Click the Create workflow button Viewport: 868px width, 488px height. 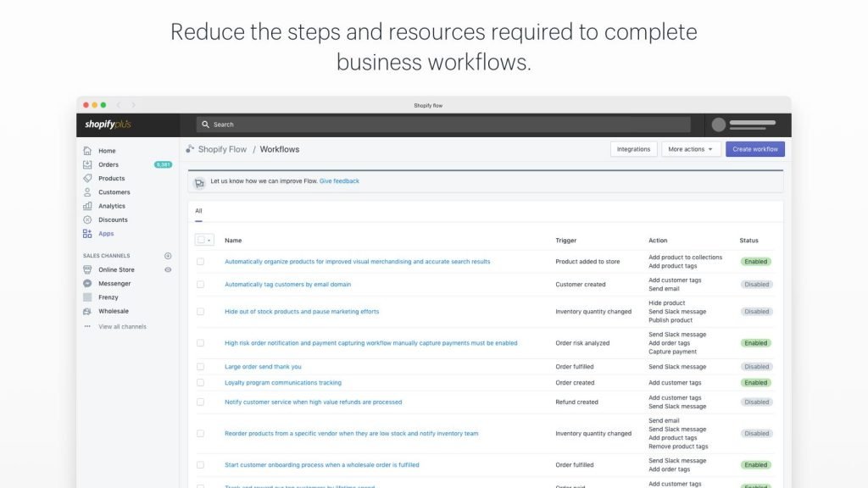[754, 149]
